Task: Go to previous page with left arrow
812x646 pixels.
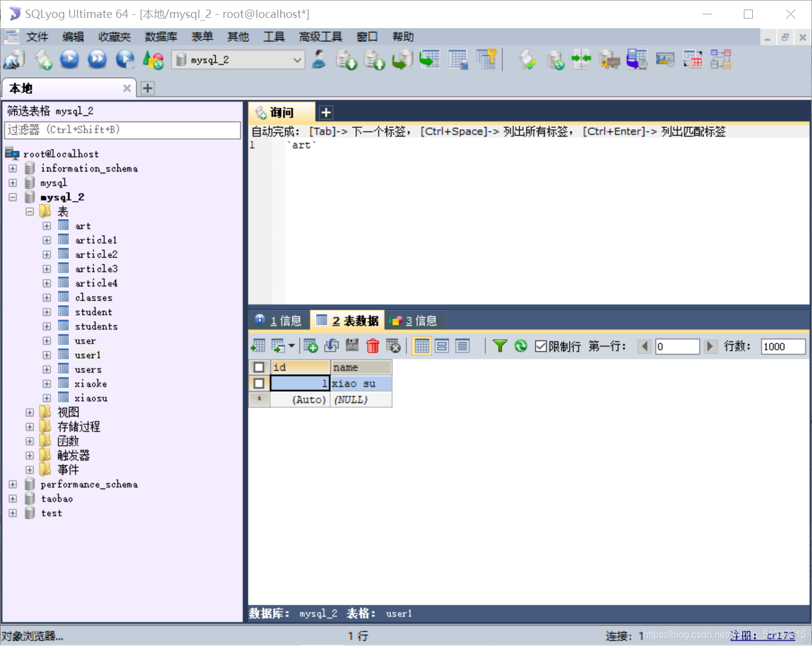Action: click(645, 346)
